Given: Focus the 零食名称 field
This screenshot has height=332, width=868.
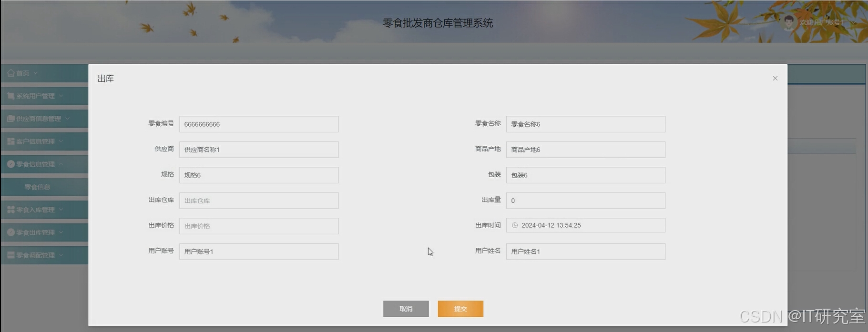Looking at the screenshot, I should tap(586, 124).
